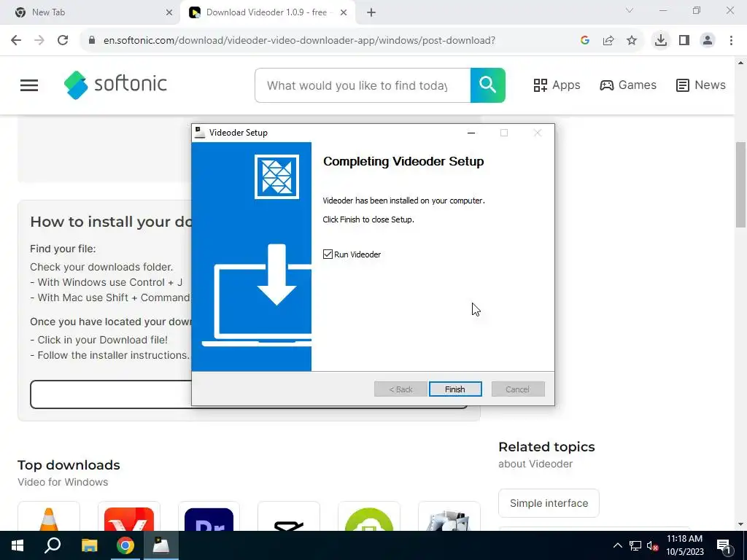The height and width of the screenshot is (560, 747).
Task: Share this page icon
Action: (608, 40)
